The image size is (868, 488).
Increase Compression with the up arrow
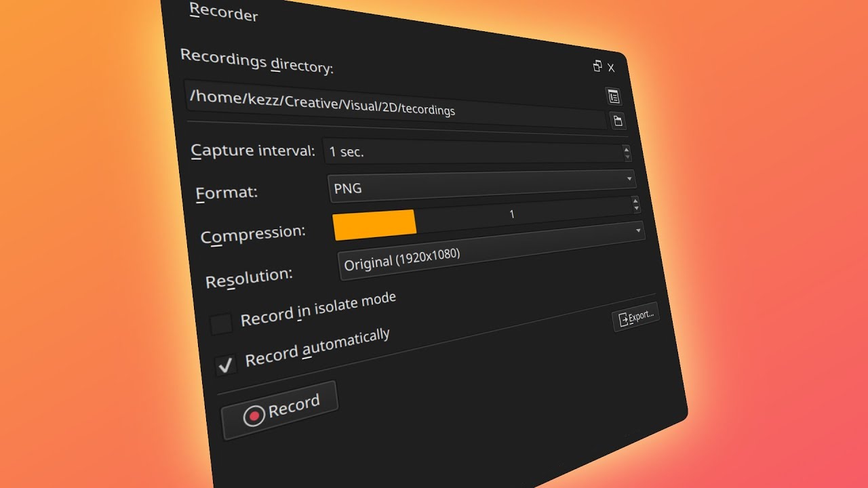pos(635,201)
